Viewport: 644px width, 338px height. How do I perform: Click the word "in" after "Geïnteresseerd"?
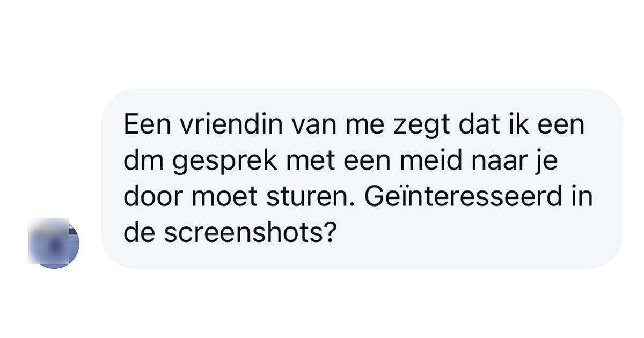pyautogui.click(x=583, y=198)
